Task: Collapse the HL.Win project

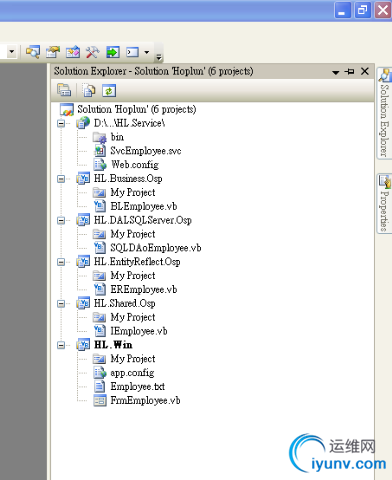Action: point(61,345)
